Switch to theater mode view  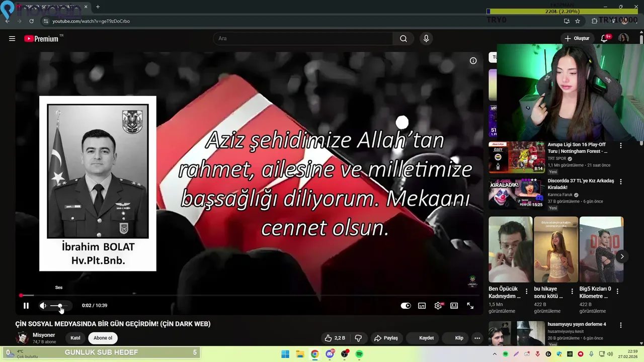click(454, 306)
